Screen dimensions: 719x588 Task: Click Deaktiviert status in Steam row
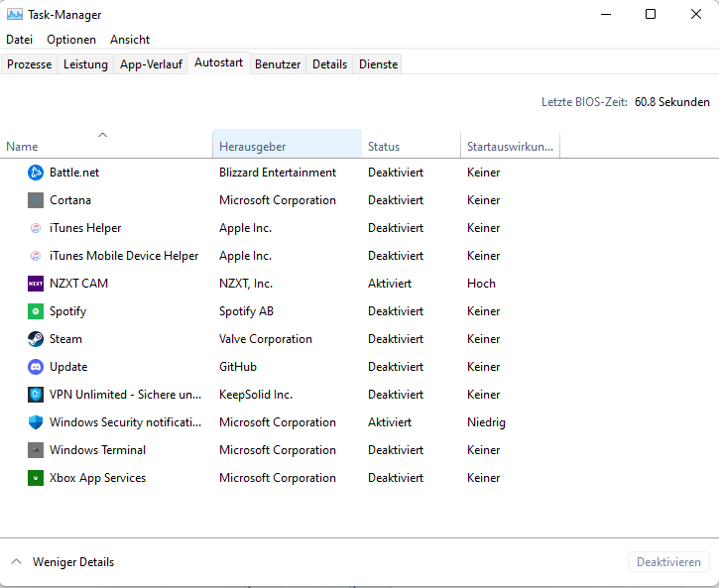(x=396, y=339)
